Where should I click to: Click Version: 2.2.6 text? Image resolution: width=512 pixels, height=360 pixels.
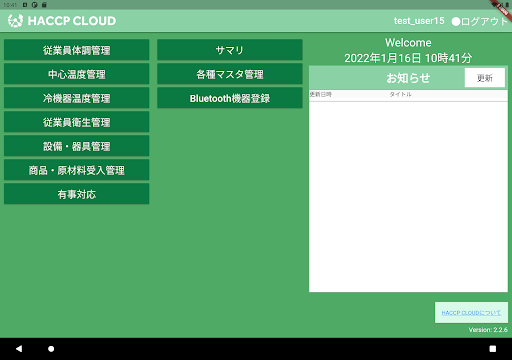click(488, 330)
